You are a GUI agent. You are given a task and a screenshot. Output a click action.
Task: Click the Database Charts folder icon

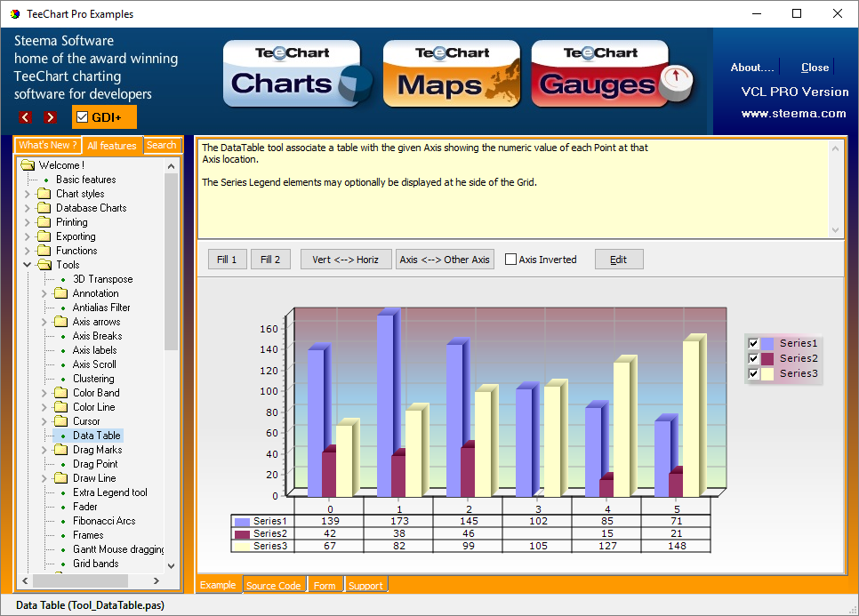point(44,207)
